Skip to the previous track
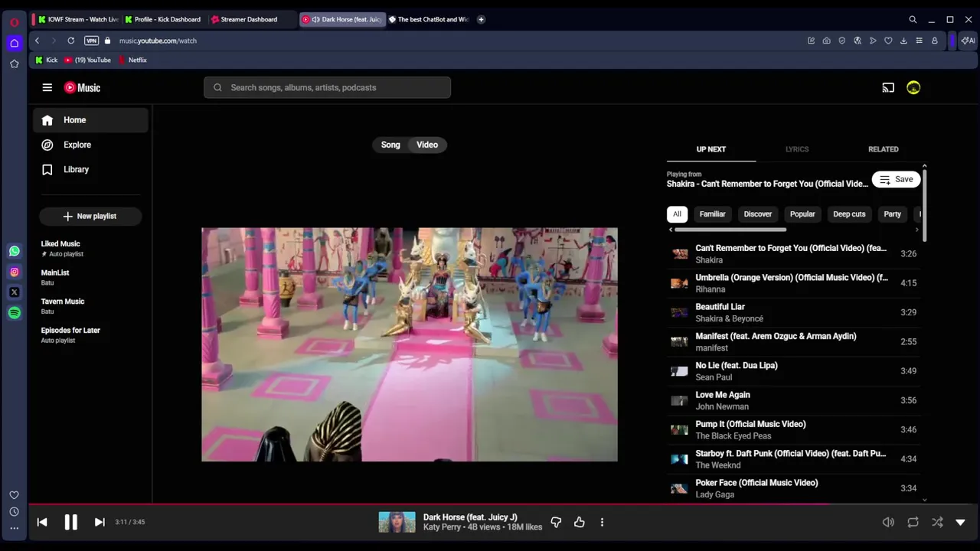Image resolution: width=980 pixels, height=551 pixels. pyautogui.click(x=42, y=522)
